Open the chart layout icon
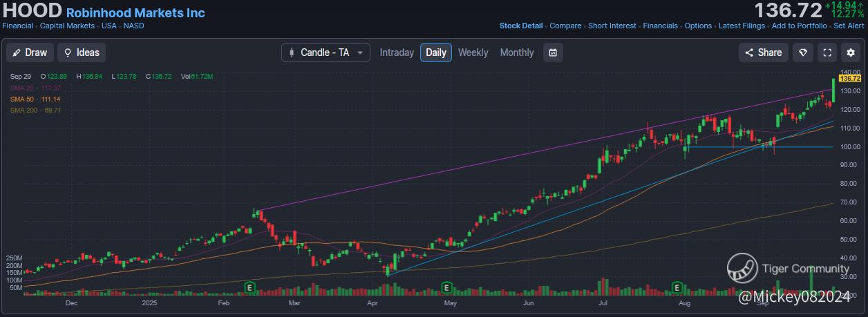The width and height of the screenshot is (868, 317). pos(851,52)
